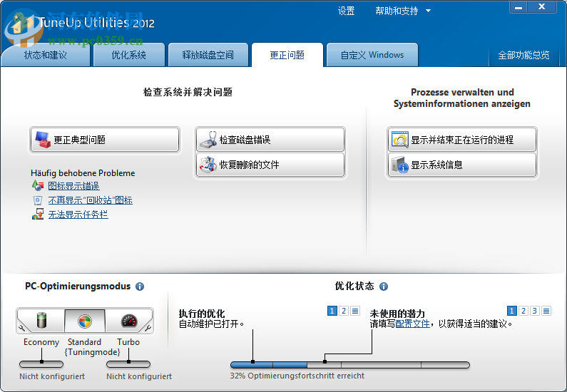Screen dimensions: 567x392
Task: Open the 全部功能总览 view
Action: point(523,55)
